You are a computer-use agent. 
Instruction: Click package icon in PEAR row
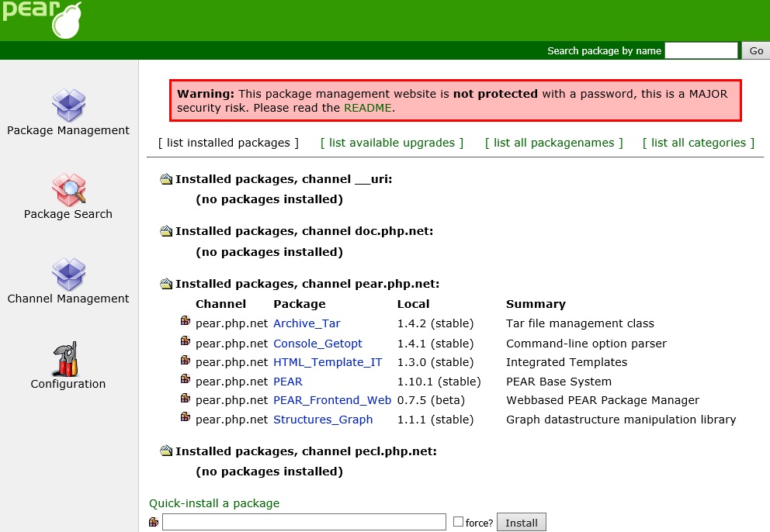[x=186, y=379]
